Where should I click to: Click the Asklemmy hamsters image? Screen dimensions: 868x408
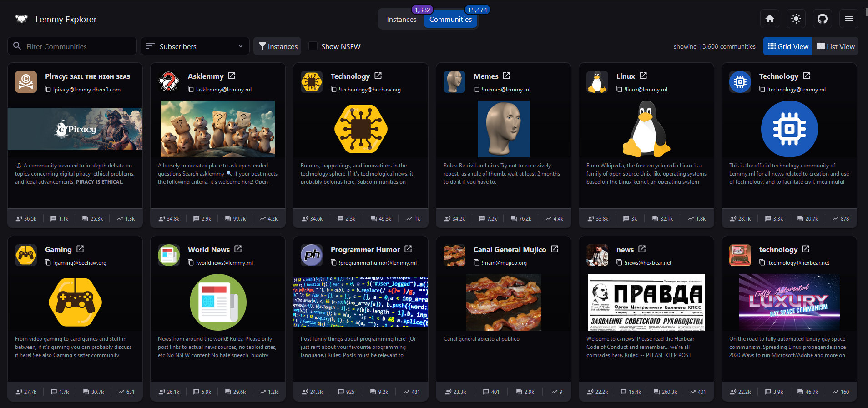click(x=218, y=129)
